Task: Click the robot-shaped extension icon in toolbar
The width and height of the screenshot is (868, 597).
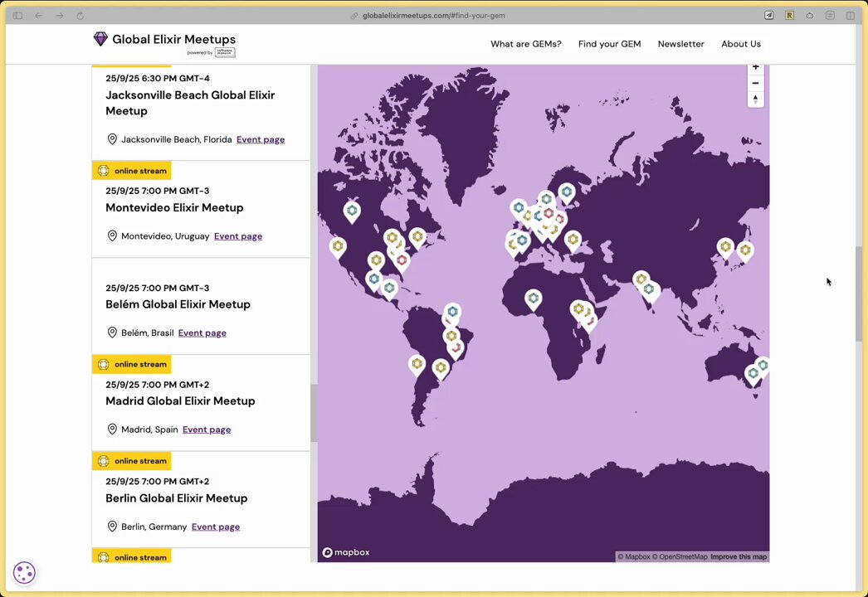Action: click(810, 16)
